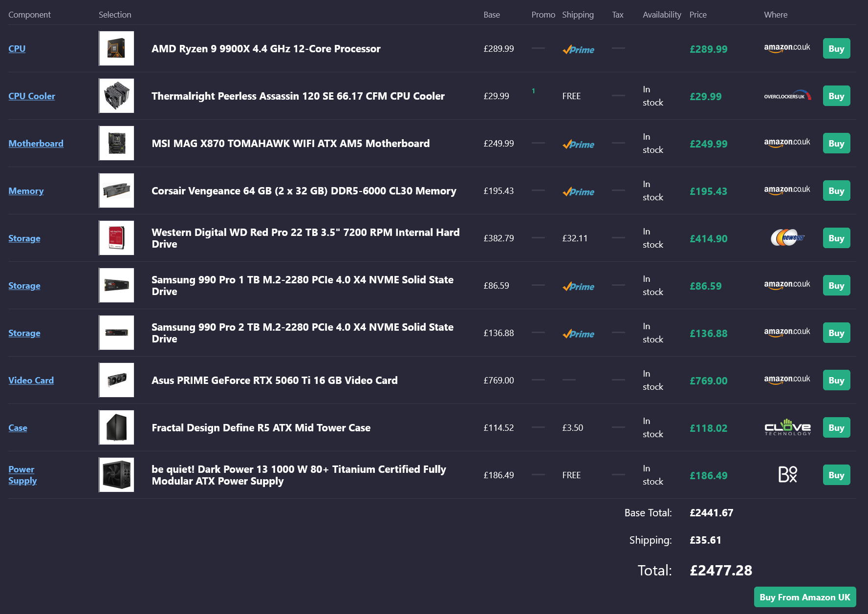Open the CPU Cooler component link
The width and height of the screenshot is (868, 614).
[32, 96]
